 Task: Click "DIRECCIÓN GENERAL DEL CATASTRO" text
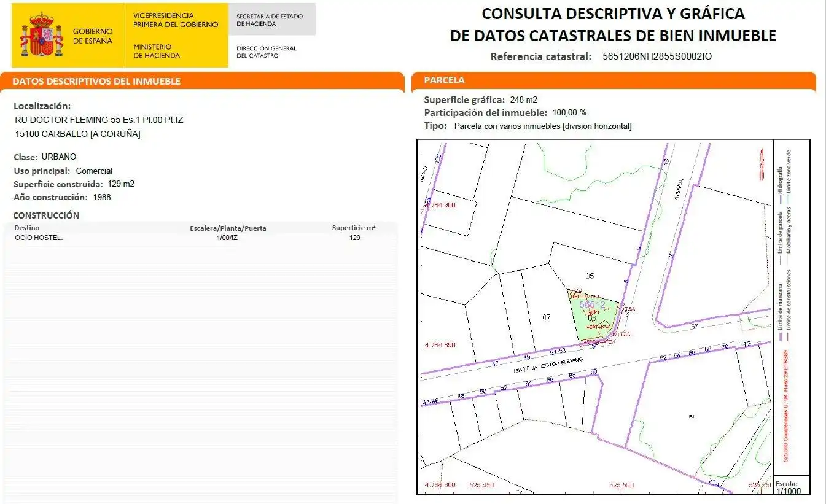point(267,52)
